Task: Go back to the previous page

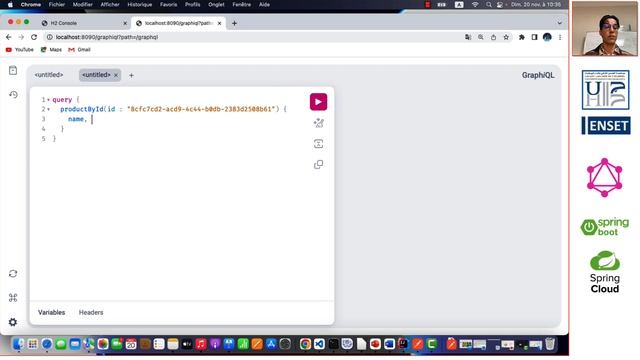Action: click(9, 37)
